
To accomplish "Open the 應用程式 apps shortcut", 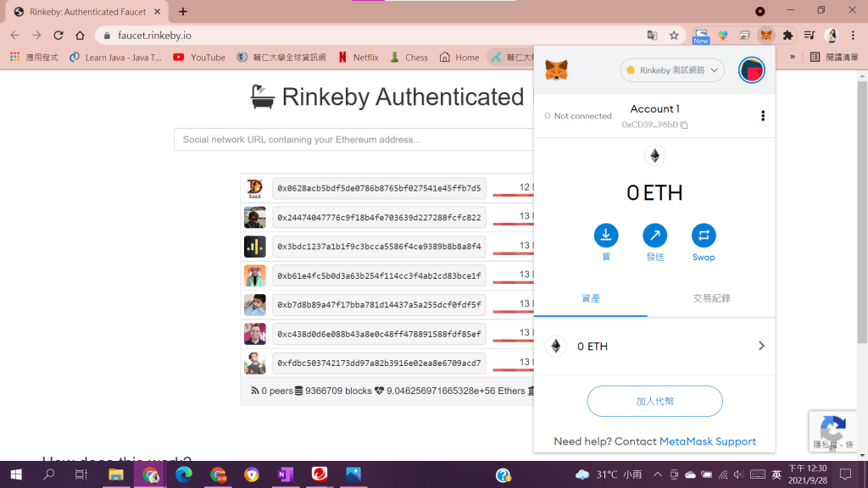I will [34, 58].
